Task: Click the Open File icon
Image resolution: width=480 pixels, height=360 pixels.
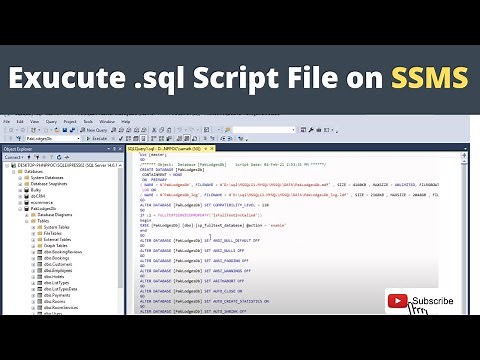Action: [57, 130]
